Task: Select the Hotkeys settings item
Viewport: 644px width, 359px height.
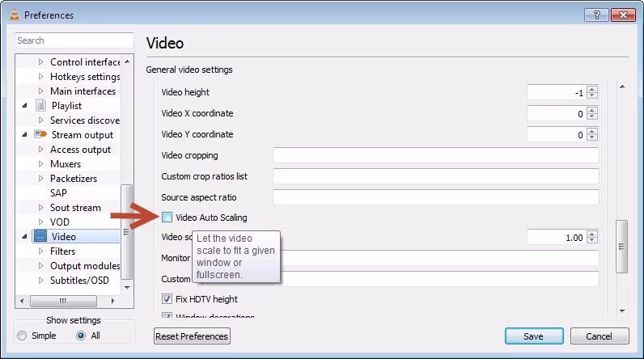Action: tap(85, 77)
